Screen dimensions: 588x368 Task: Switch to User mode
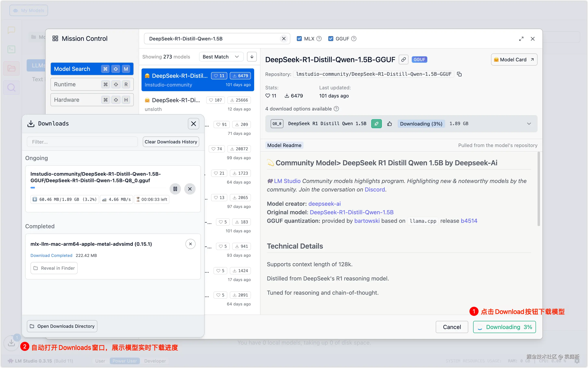100,361
